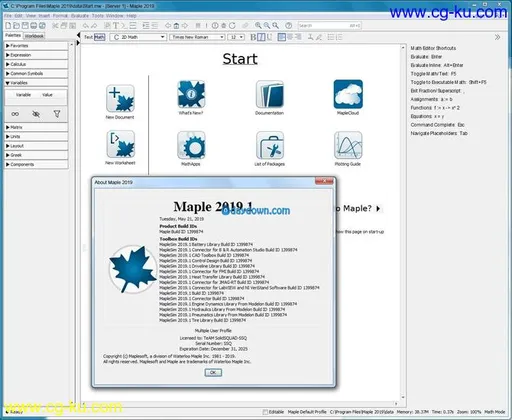Print the document using the toolbar icon
This screenshot has height=420, width=512.
click(x=33, y=26)
